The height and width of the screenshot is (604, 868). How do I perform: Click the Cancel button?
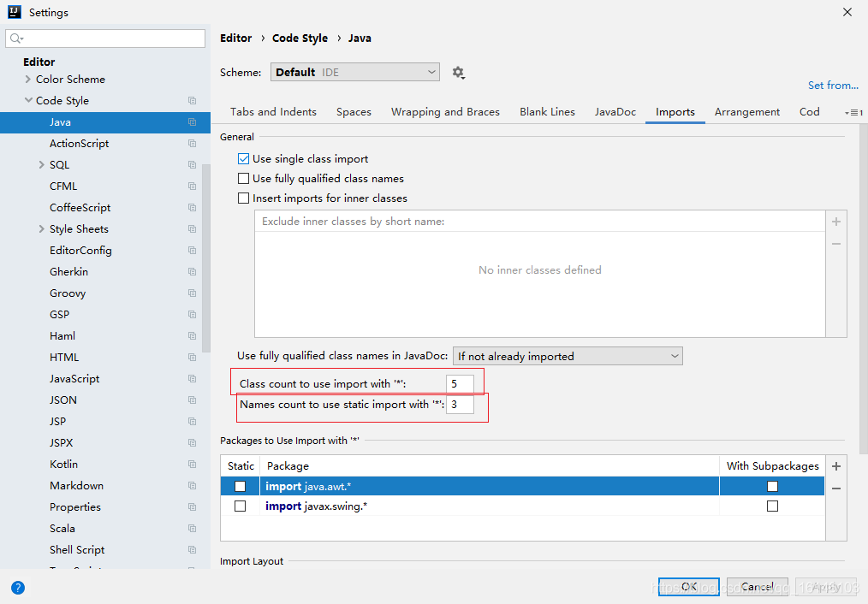[757, 587]
